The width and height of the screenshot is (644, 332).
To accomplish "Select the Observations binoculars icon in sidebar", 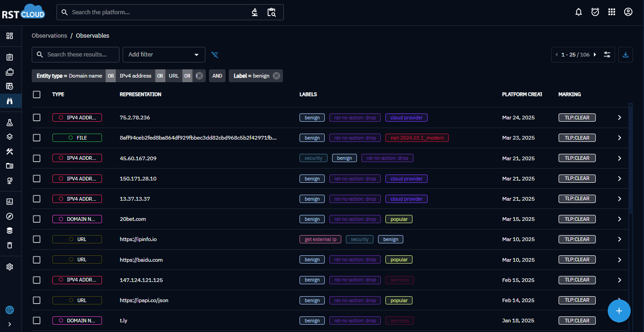I will [x=10, y=101].
